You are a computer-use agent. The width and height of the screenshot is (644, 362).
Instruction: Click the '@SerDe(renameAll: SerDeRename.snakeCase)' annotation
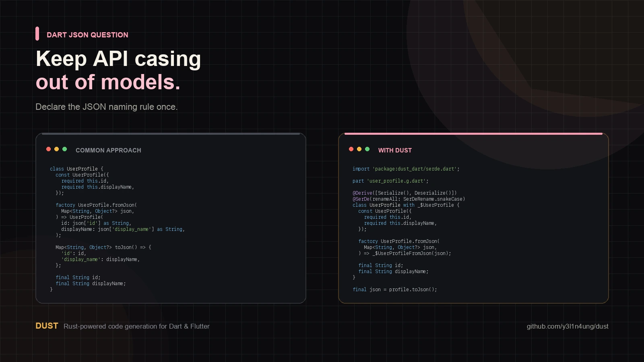[x=409, y=199]
